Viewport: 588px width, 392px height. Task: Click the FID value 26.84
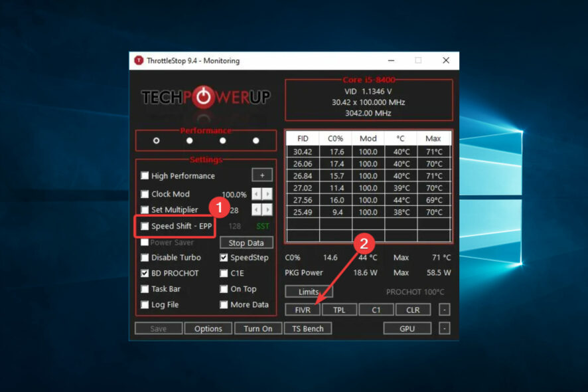[303, 176]
